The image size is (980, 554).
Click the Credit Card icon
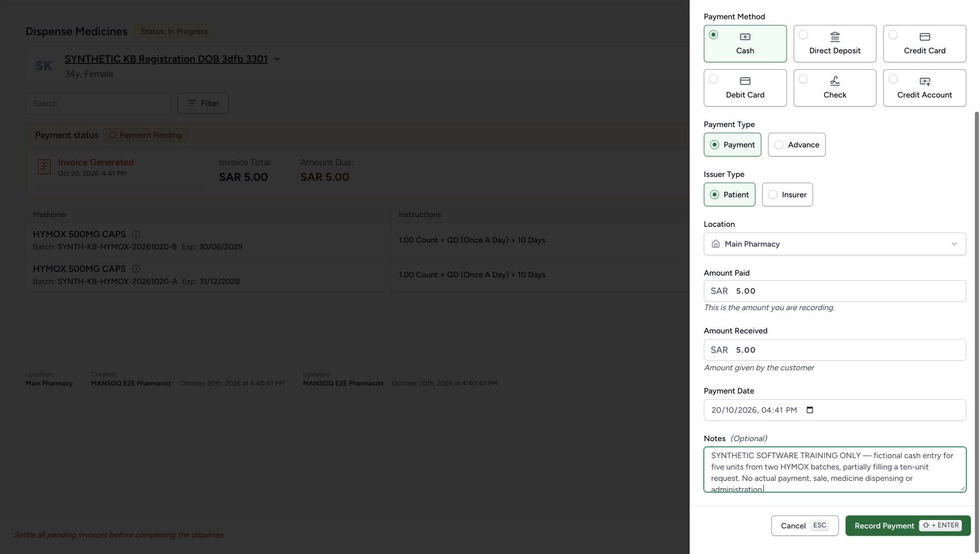click(925, 37)
